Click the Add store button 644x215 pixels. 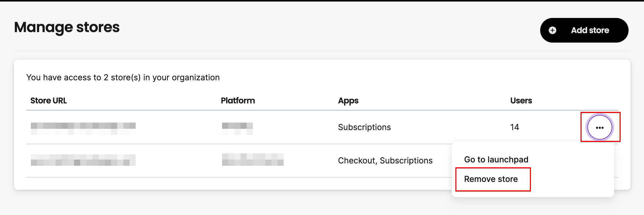click(x=584, y=30)
